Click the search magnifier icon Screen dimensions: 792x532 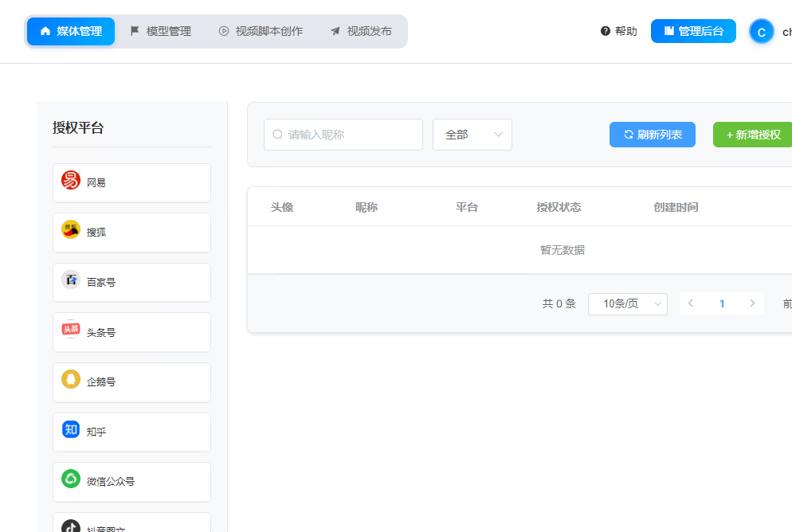tap(277, 135)
